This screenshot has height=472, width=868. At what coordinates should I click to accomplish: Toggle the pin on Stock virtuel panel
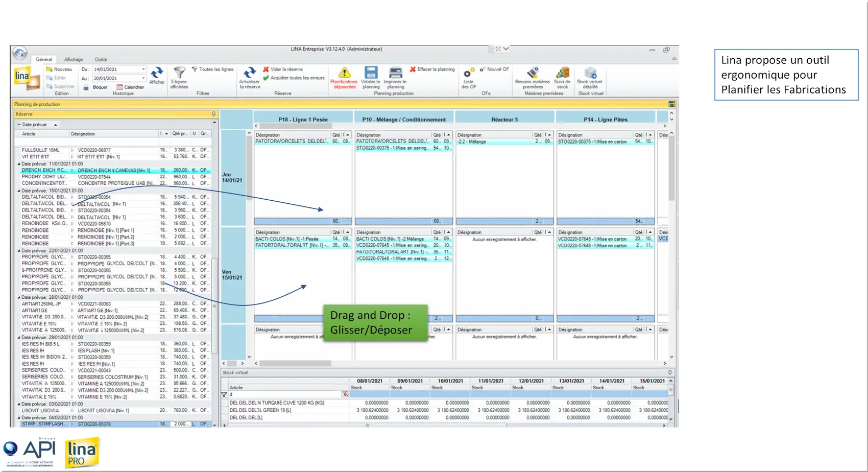click(x=670, y=372)
